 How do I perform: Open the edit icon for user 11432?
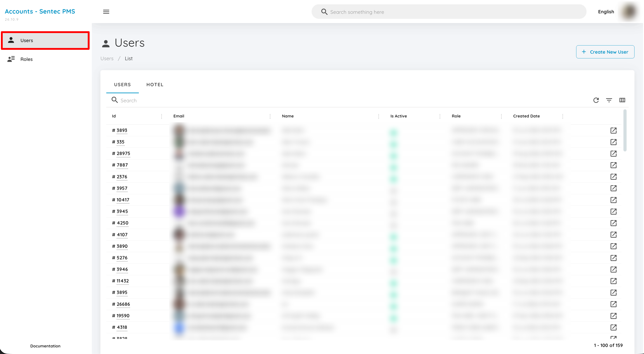pyautogui.click(x=613, y=281)
